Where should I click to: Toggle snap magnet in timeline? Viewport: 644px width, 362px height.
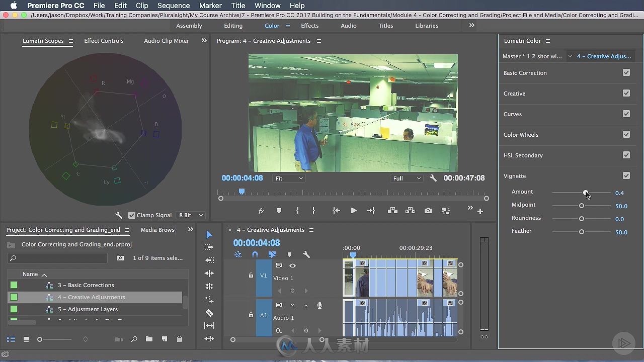255,255
